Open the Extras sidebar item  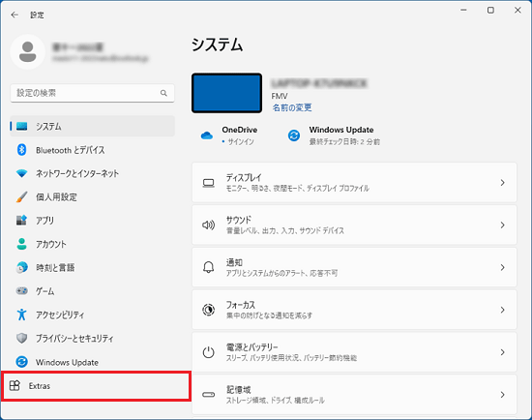[96, 386]
